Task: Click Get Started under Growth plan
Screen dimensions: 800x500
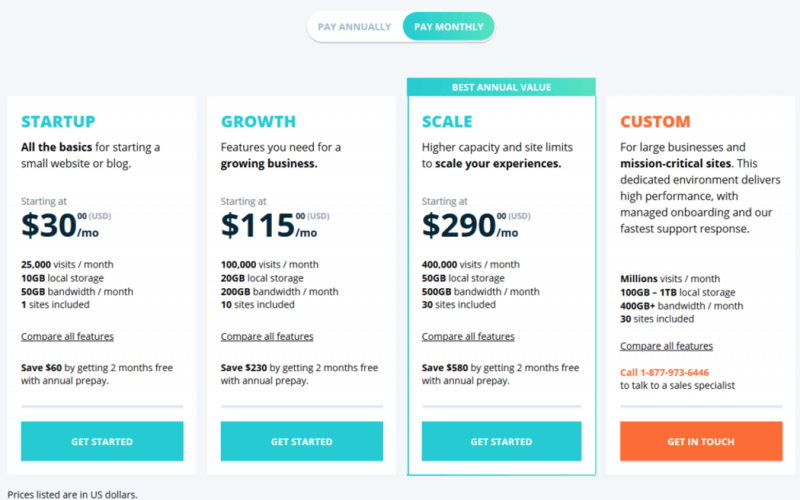Action: (x=301, y=441)
